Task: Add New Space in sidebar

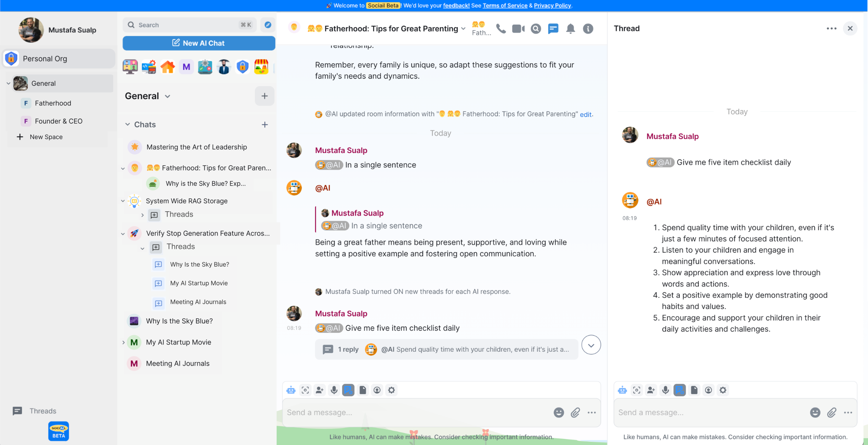Action: [x=40, y=137]
